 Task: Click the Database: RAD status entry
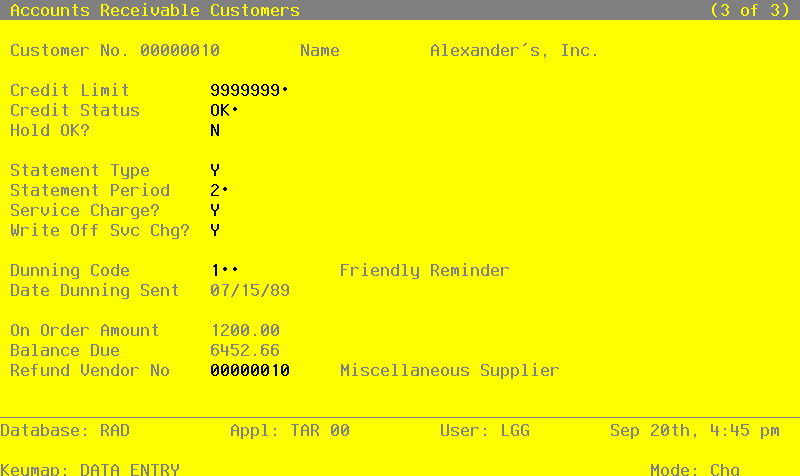tap(65, 431)
